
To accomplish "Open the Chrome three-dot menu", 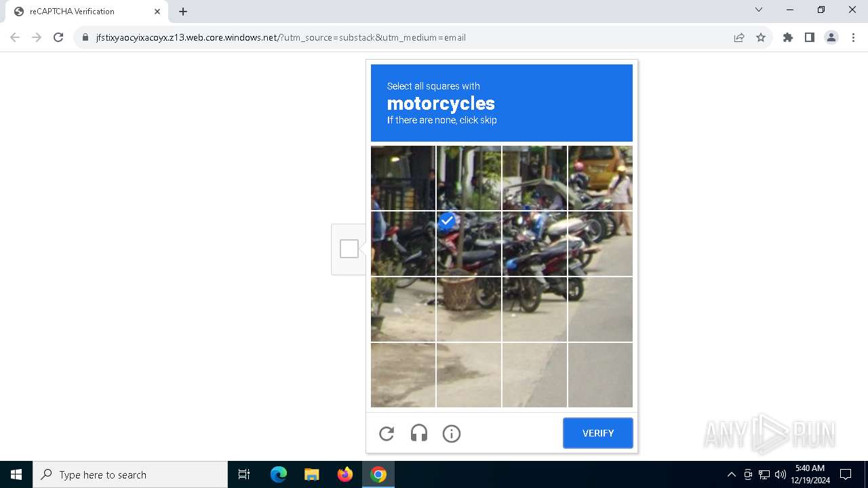I will (x=852, y=37).
